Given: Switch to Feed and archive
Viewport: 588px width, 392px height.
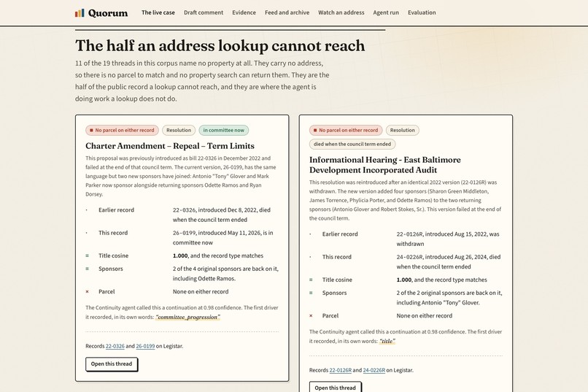Looking at the screenshot, I should (x=287, y=12).
